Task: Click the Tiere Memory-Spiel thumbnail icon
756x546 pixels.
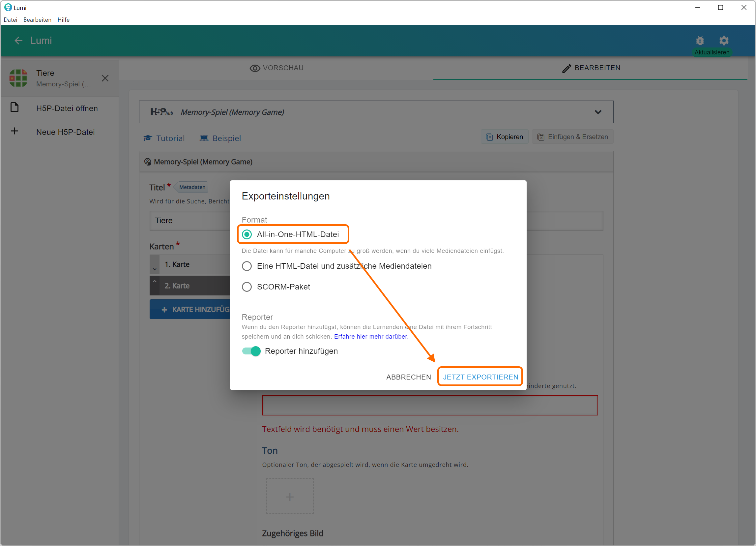Action: tap(18, 78)
